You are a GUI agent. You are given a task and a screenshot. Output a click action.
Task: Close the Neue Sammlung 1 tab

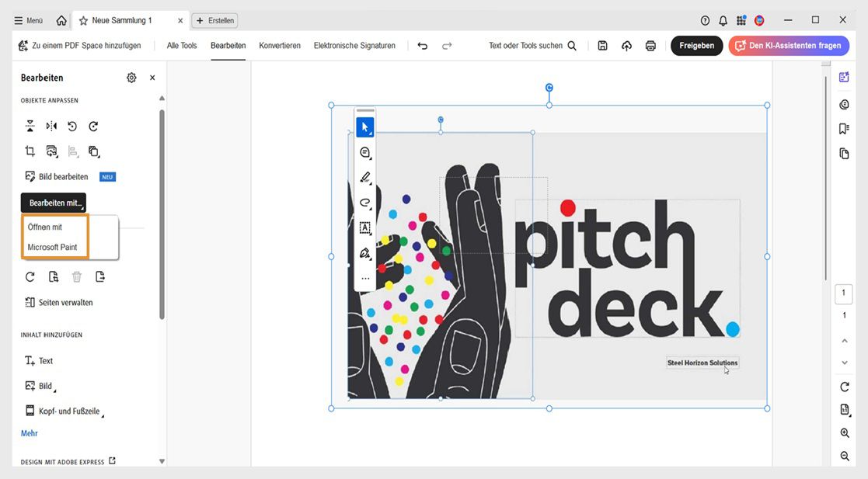click(180, 20)
